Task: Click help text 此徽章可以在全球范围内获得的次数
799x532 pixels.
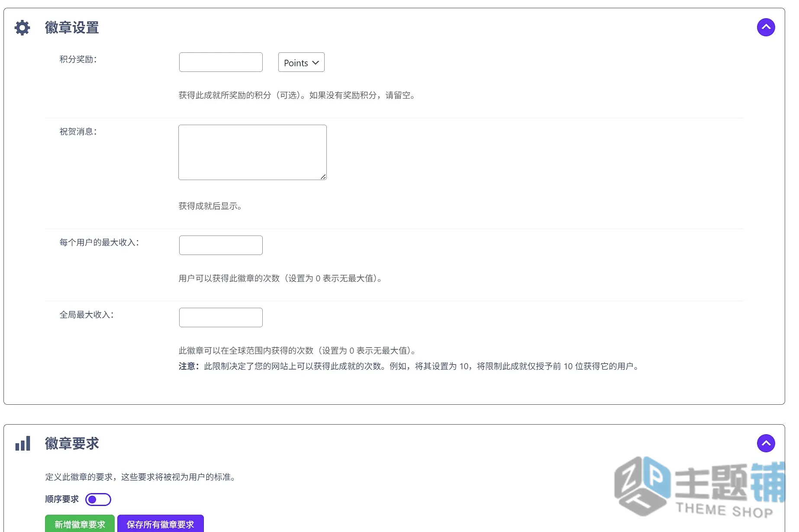Action: [298, 351]
